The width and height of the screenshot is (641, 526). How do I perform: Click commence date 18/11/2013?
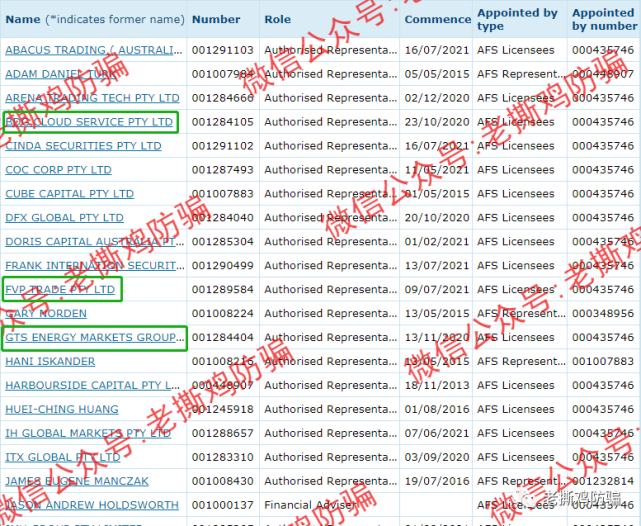click(x=437, y=385)
